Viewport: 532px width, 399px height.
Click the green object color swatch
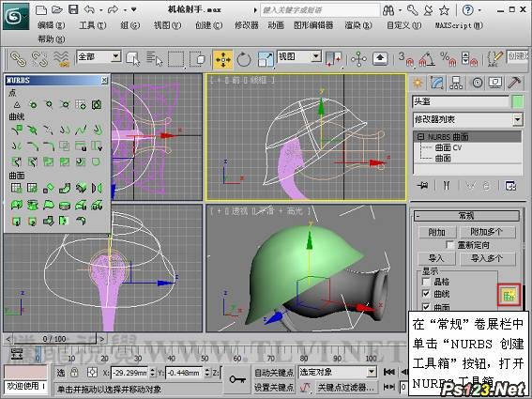(517, 102)
